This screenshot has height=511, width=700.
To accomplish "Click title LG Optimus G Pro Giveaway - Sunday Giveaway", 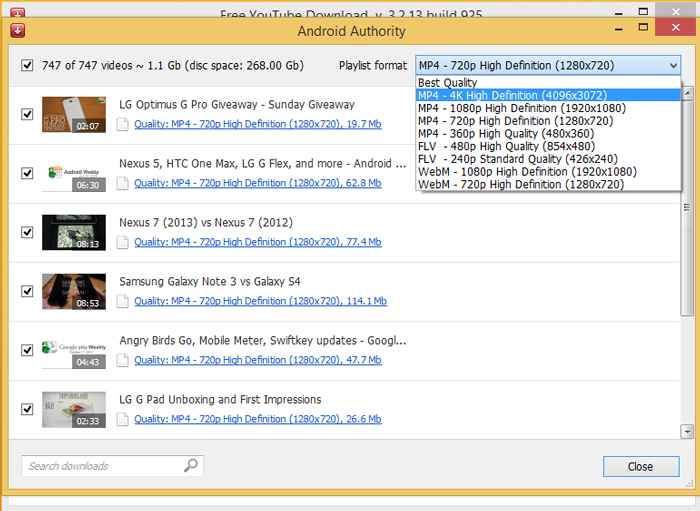I will pyautogui.click(x=237, y=104).
